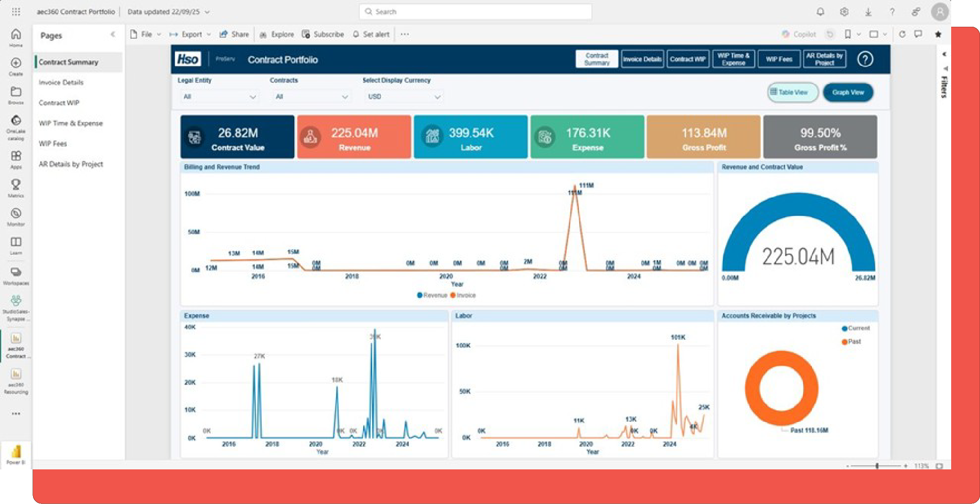Open Metrics trophy icon
The image size is (980, 504).
click(16, 188)
